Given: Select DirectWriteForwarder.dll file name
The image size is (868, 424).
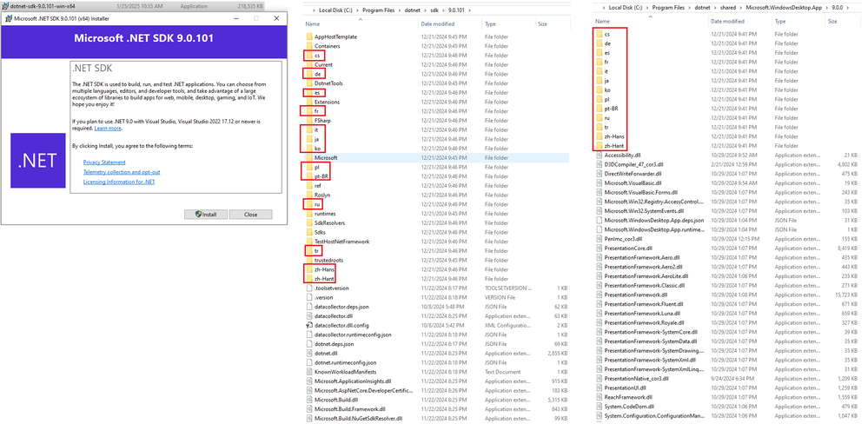Looking at the screenshot, I should [x=634, y=174].
